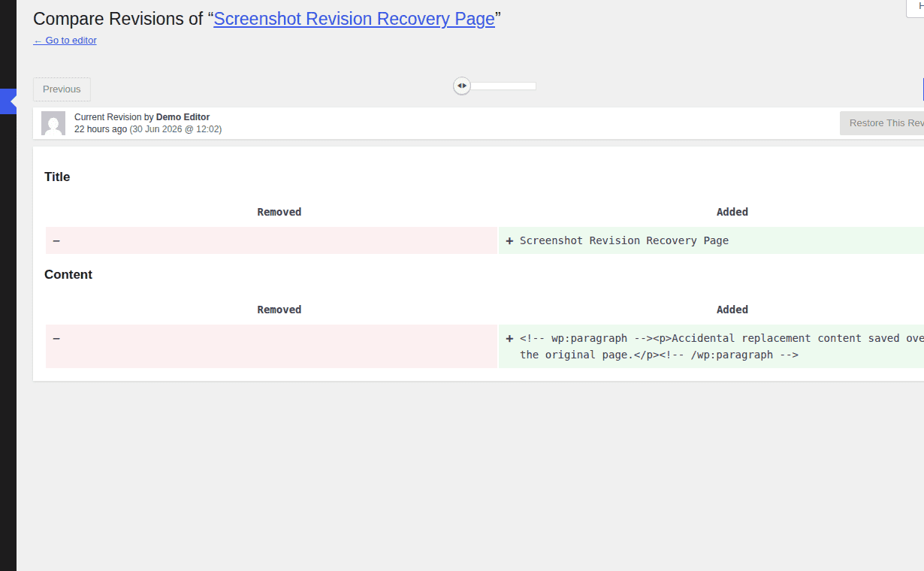The image size is (924, 571).
Task: Open the Screenshot Revision Recovery Page title link
Action: 354,20
